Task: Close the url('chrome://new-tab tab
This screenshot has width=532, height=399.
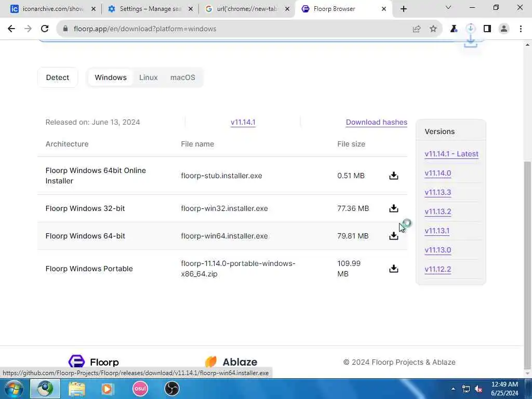Action: (287, 9)
